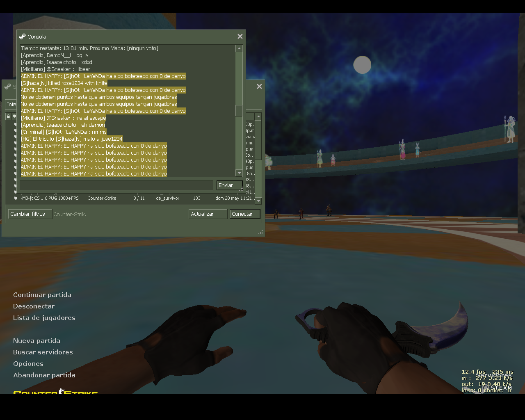Open Opciones menu item
This screenshot has width=525, height=420.
[28, 364]
